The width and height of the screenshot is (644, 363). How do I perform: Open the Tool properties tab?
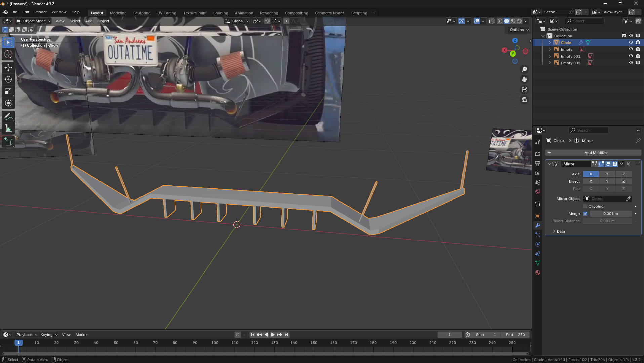538,142
